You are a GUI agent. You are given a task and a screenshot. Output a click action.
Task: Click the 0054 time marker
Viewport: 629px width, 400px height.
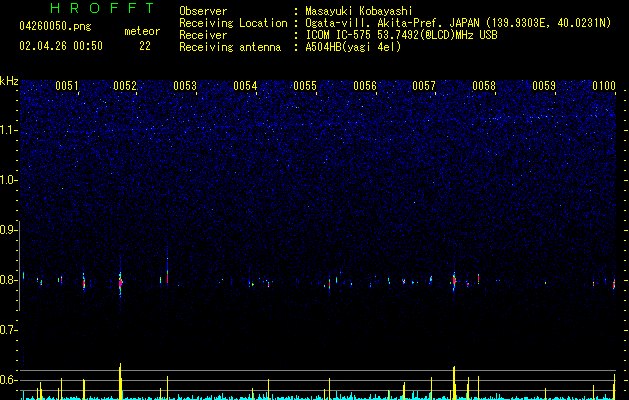pos(245,86)
